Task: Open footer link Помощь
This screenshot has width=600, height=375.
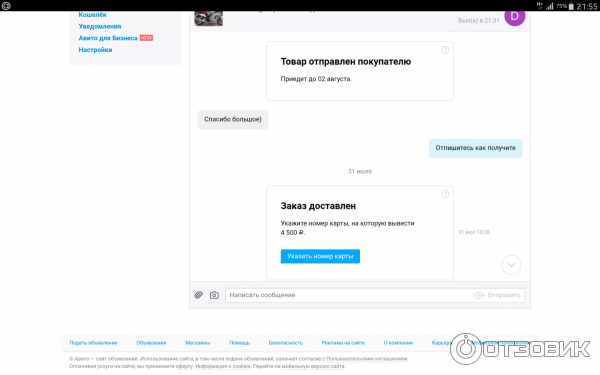Action: coord(240,343)
